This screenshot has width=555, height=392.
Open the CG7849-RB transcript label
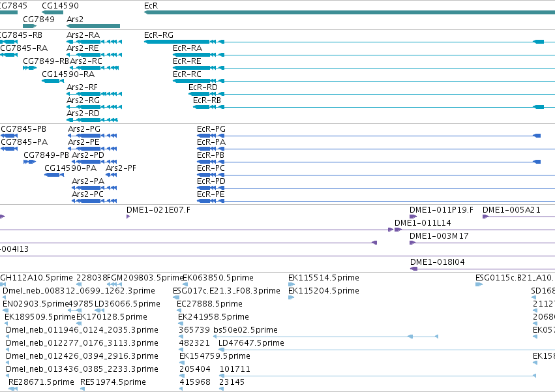46,61
